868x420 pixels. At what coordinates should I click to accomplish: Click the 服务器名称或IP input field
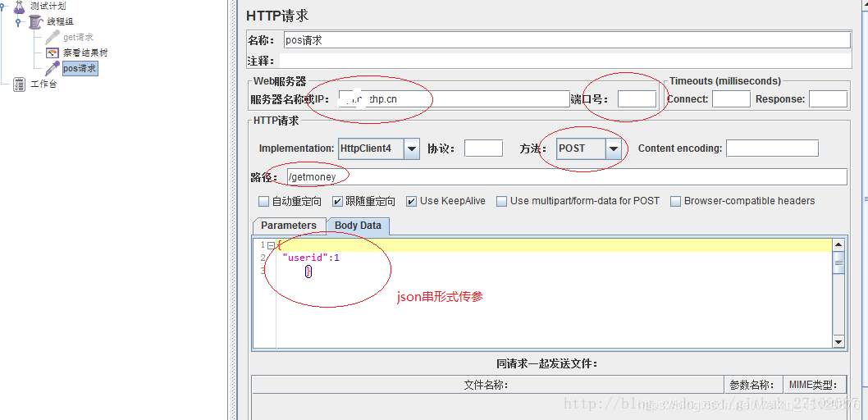[454, 99]
